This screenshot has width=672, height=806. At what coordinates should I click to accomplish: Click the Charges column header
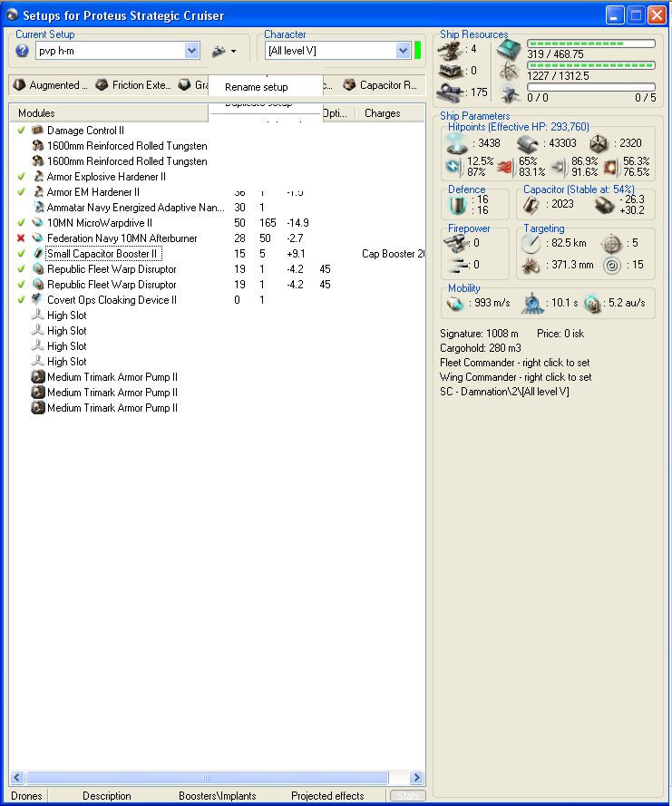pyautogui.click(x=389, y=113)
